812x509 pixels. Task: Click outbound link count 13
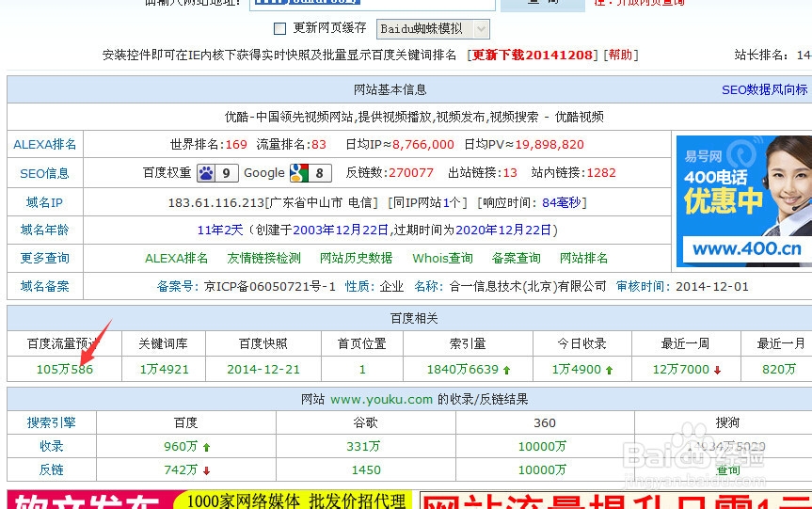(510, 173)
